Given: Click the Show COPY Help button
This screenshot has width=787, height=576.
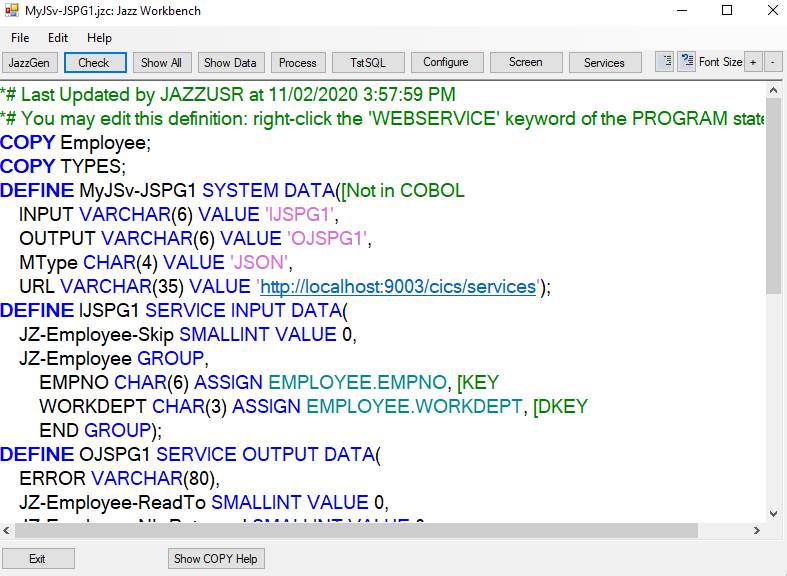Looking at the screenshot, I should tap(216, 558).
